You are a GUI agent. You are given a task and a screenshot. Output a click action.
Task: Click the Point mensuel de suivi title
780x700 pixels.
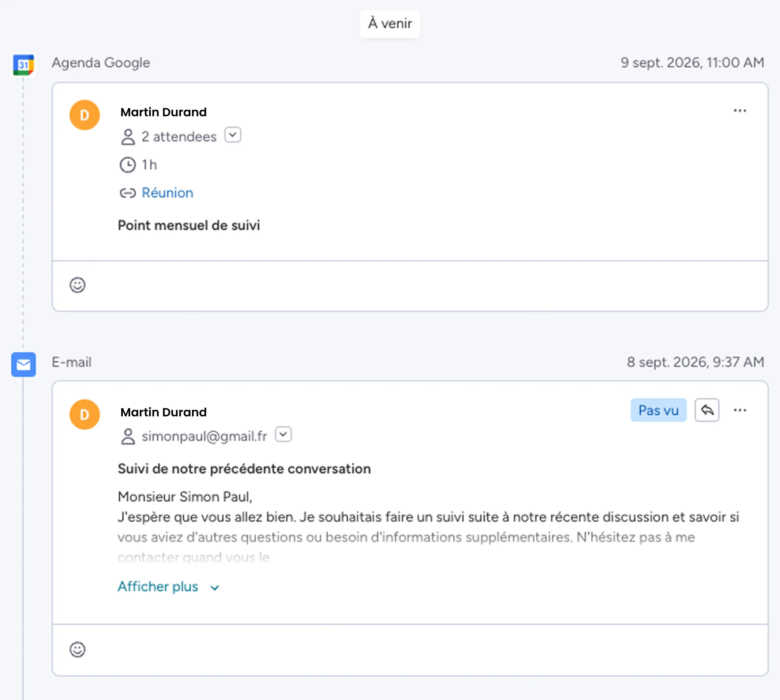189,225
